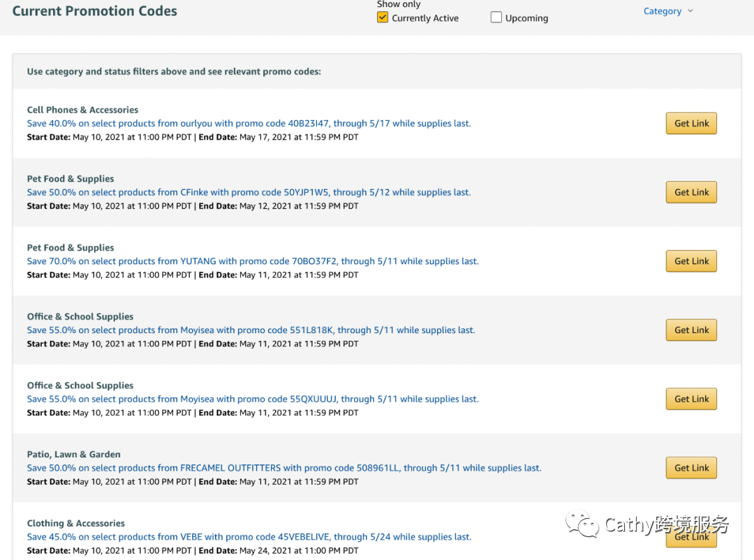Get Link for Moyisea code 551L818K

pos(691,330)
